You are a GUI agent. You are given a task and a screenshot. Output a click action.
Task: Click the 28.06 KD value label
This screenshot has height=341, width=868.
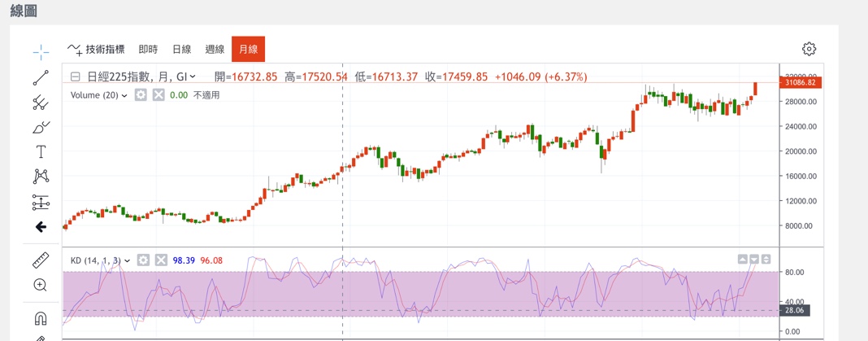point(794,311)
